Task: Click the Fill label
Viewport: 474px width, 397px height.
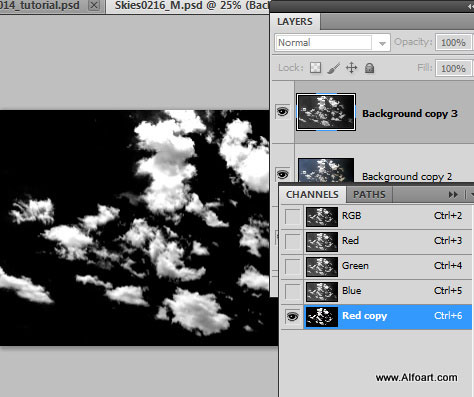Action: (x=424, y=68)
